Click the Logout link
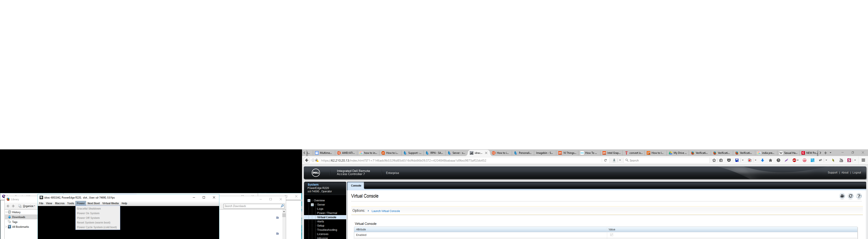Image resolution: width=868 pixels, height=239 pixels. click(857, 173)
